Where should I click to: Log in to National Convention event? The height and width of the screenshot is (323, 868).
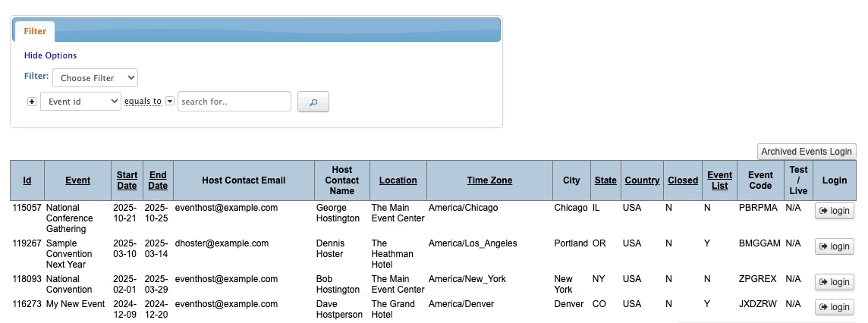(x=834, y=282)
